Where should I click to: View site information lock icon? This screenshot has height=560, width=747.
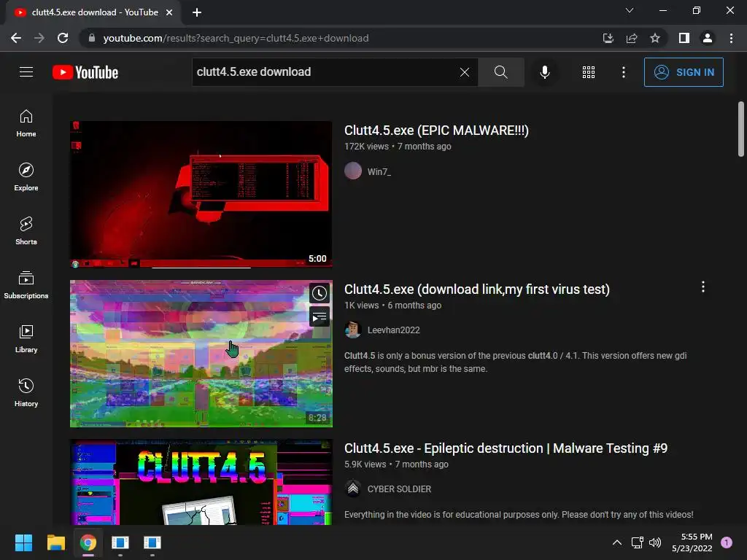(92, 38)
